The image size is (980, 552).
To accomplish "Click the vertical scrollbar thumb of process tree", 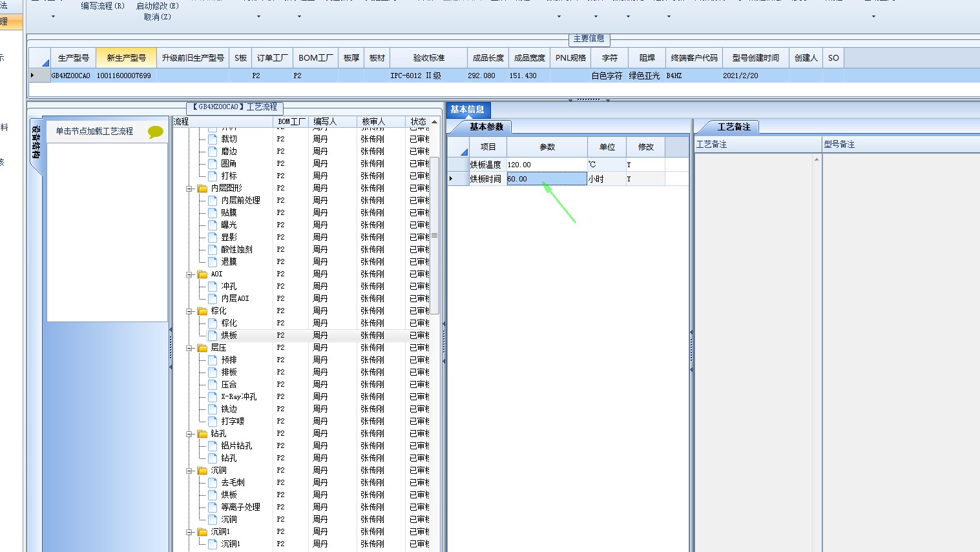I will point(435,236).
